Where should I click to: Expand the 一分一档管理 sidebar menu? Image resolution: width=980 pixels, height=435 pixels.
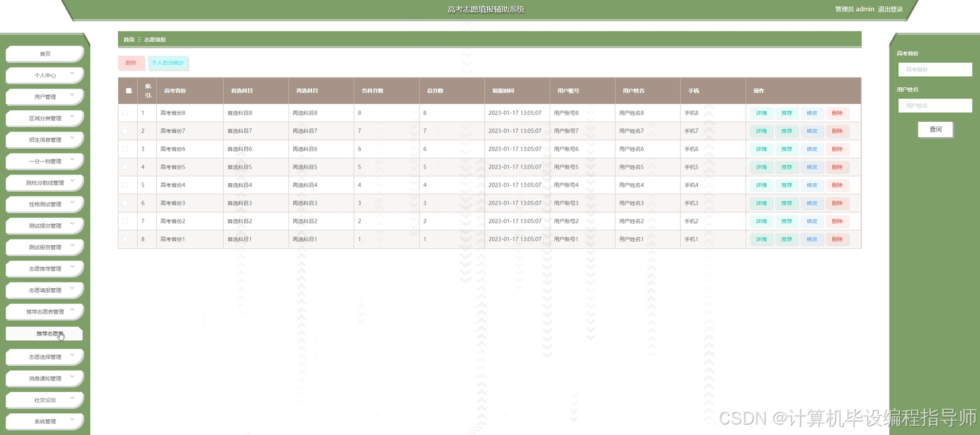pos(45,161)
